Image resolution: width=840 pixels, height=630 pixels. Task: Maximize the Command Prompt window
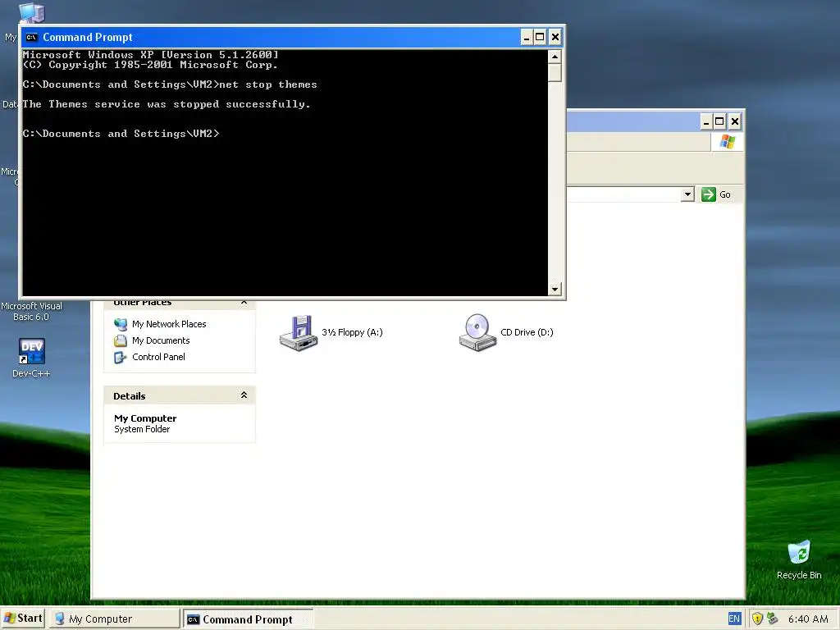pos(540,37)
